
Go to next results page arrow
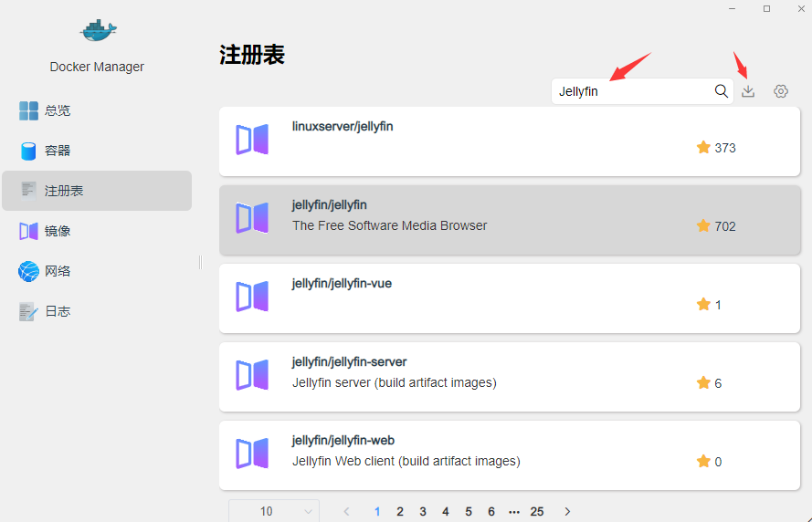567,511
